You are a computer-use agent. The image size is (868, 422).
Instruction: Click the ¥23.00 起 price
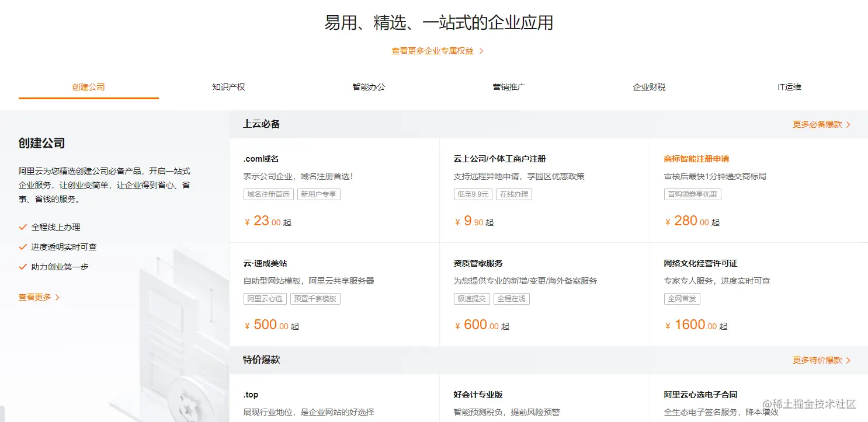point(268,221)
